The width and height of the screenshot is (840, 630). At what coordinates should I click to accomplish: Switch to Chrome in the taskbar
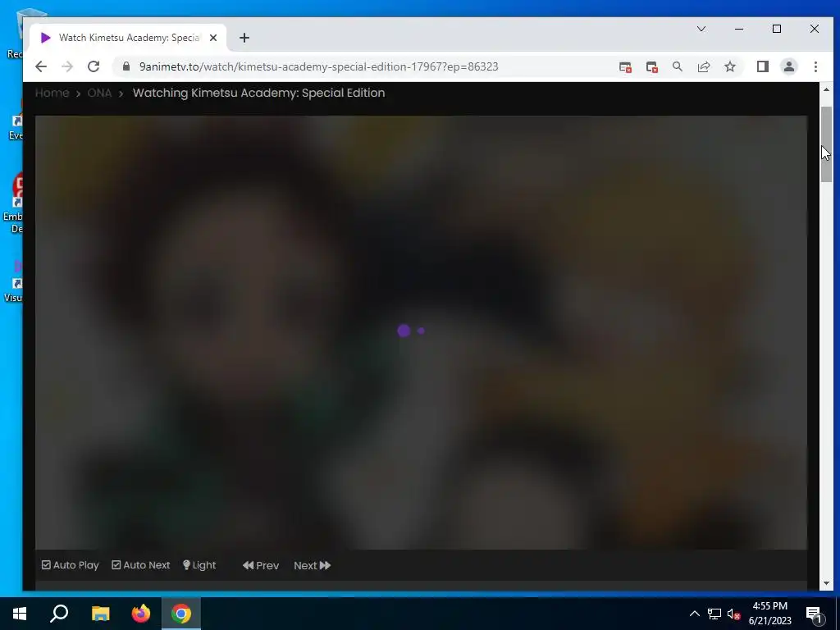pyautogui.click(x=181, y=614)
